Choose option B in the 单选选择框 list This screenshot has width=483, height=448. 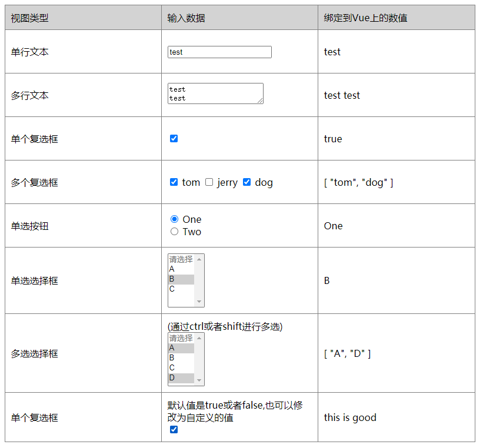pos(181,279)
